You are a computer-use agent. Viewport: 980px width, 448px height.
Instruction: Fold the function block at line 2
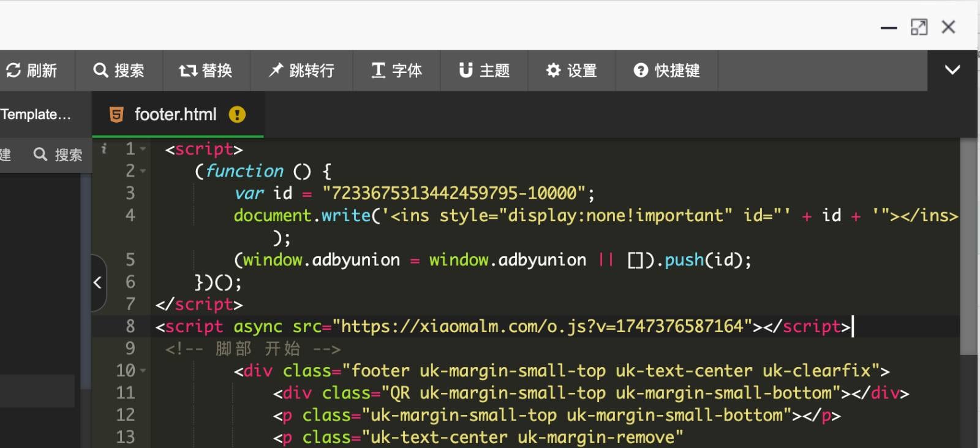click(x=143, y=171)
